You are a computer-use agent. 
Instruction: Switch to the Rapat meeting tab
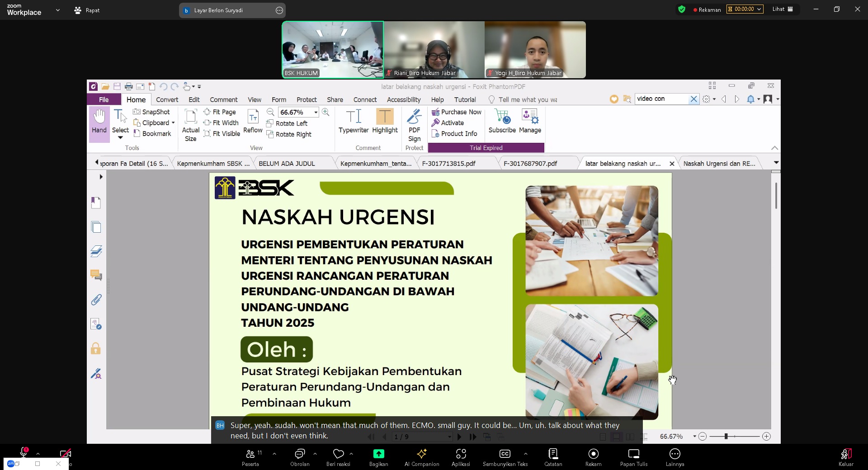[87, 10]
